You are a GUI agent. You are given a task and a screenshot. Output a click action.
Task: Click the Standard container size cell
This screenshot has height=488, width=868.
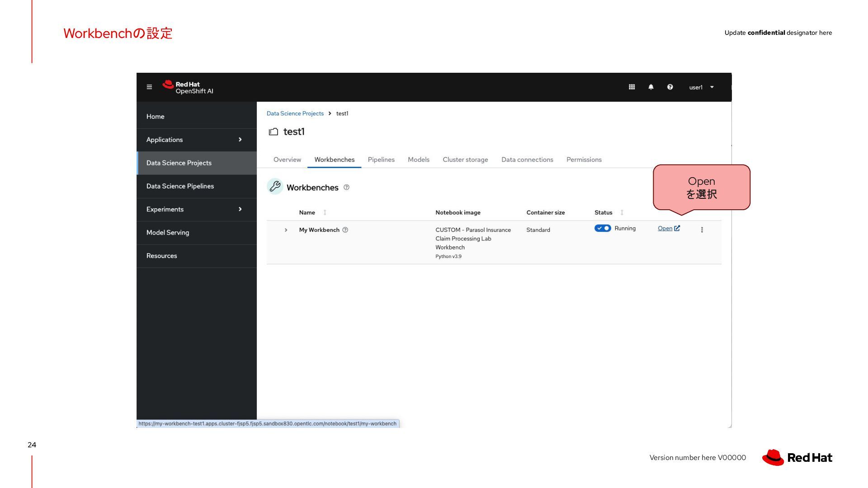[x=538, y=230]
